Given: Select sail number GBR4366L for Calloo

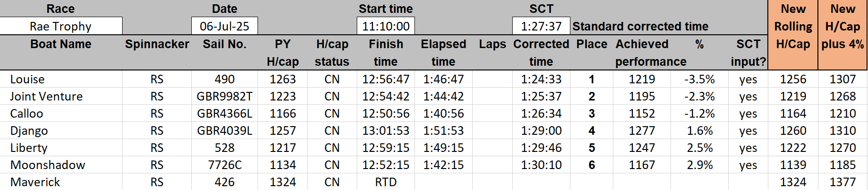Looking at the screenshot, I should coord(225,113).
